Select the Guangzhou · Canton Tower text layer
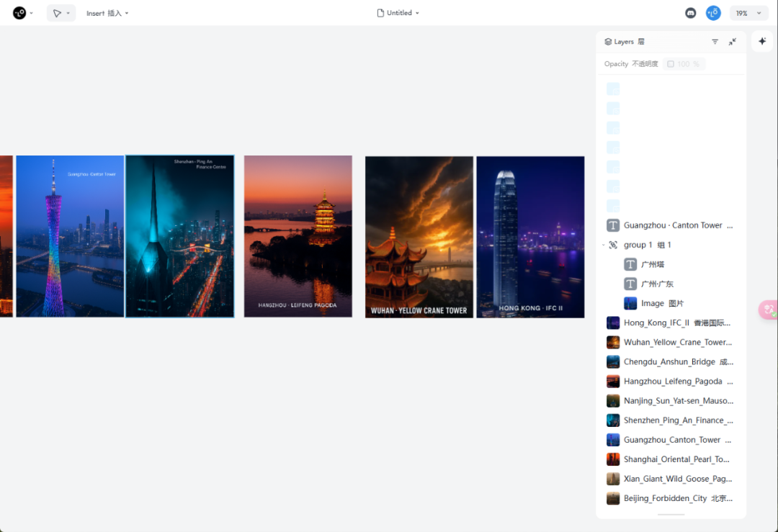 671,225
